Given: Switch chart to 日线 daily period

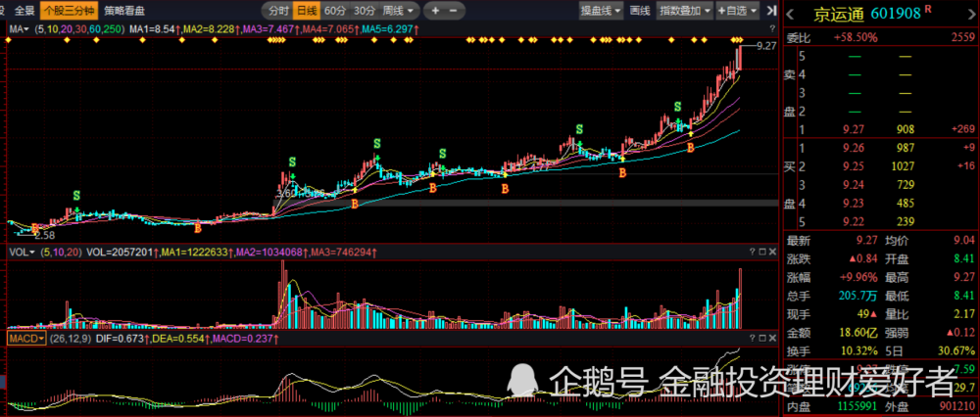Looking at the screenshot, I should (307, 11).
